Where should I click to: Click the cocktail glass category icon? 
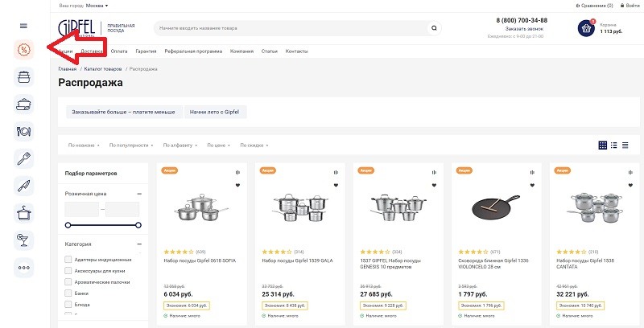click(x=24, y=239)
